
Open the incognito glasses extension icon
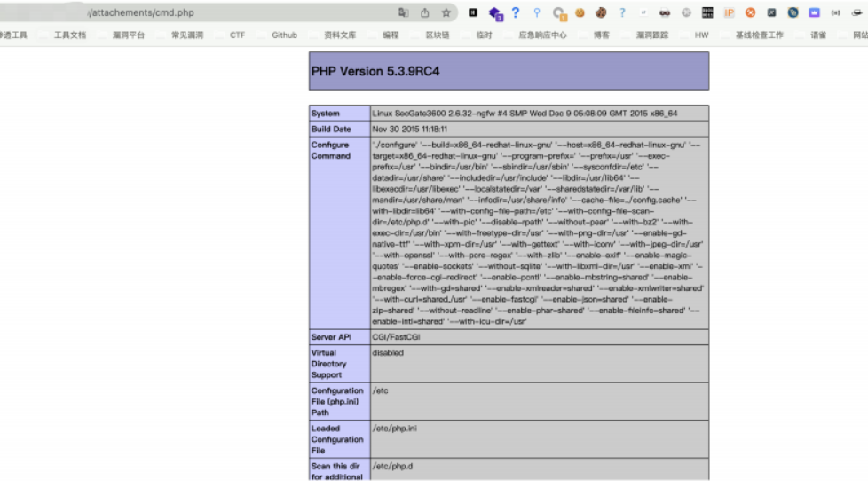point(665,12)
